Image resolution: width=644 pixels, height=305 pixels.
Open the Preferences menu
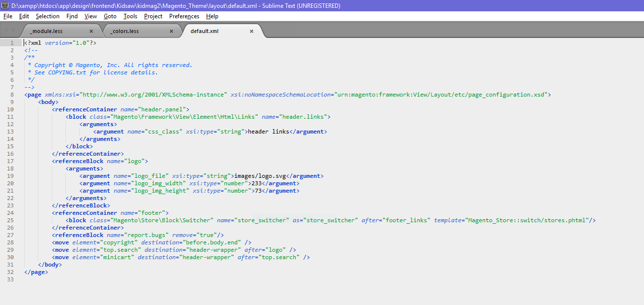184,16
